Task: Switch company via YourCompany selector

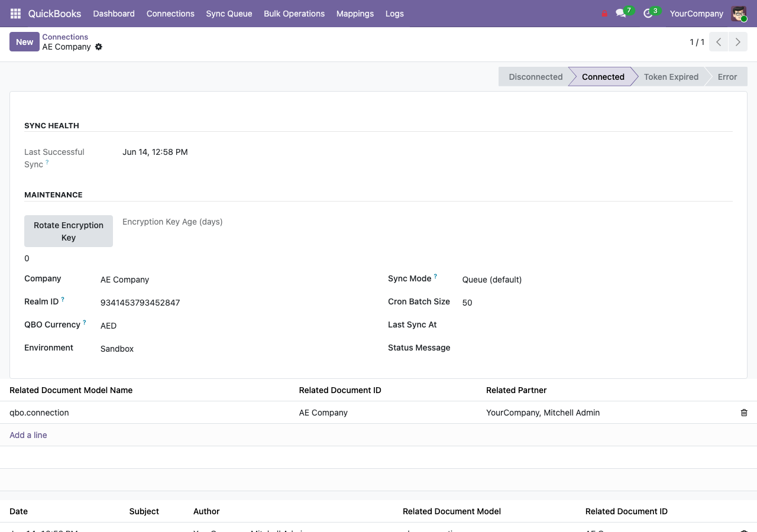Action: pyautogui.click(x=696, y=14)
